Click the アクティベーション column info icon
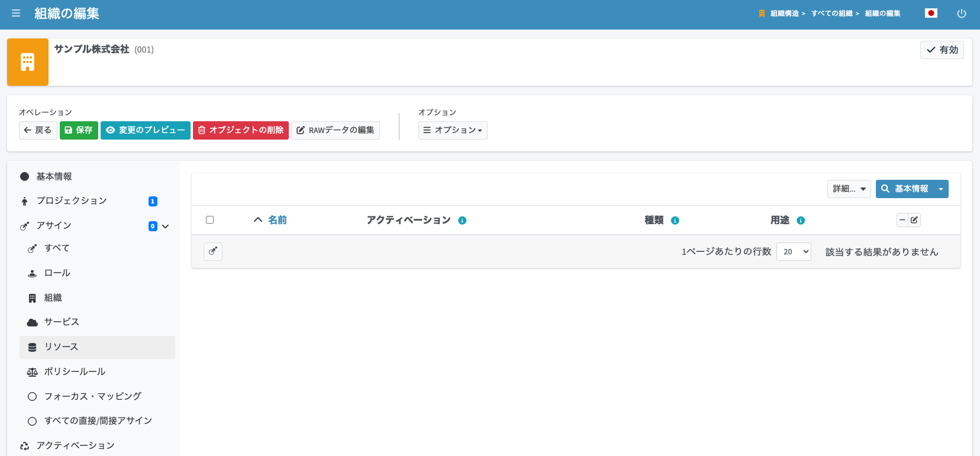The image size is (980, 456). pyautogui.click(x=462, y=221)
